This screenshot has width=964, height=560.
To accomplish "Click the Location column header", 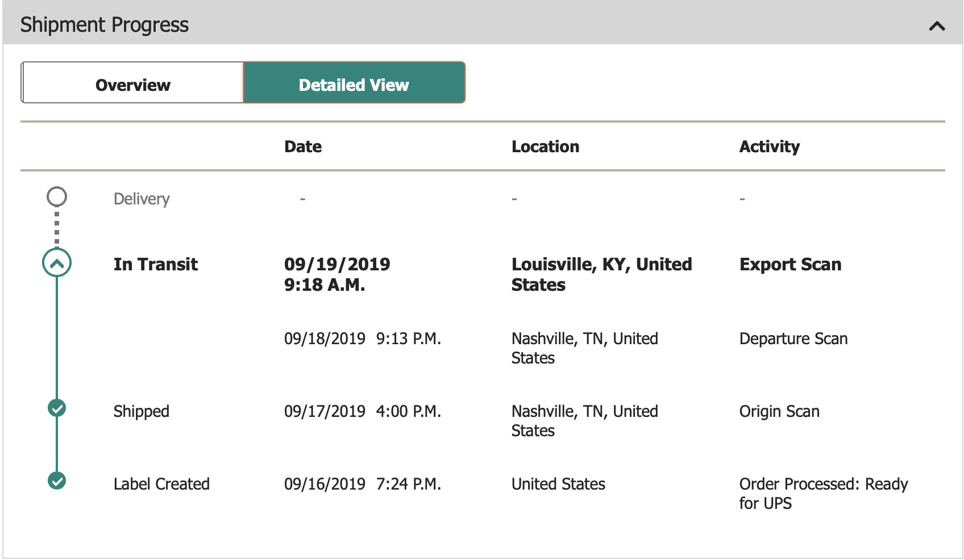I will coord(545,147).
